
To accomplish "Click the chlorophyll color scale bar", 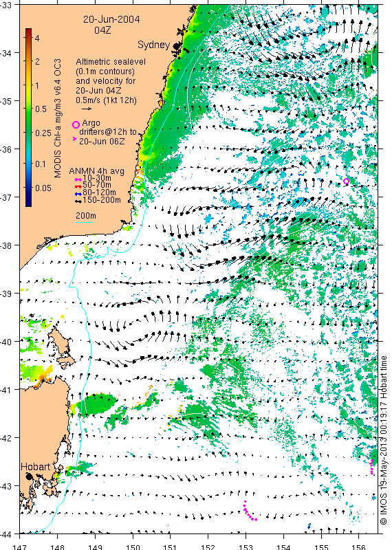I will click(x=28, y=117).
